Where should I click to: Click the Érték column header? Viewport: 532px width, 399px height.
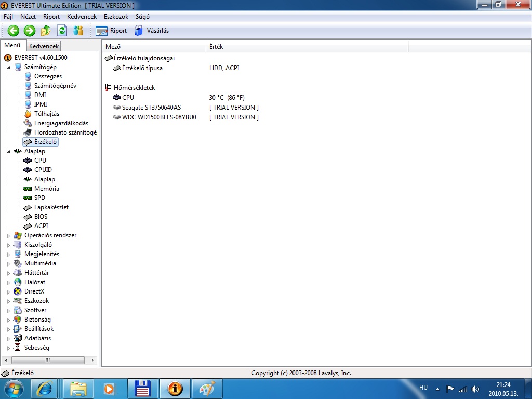point(307,46)
